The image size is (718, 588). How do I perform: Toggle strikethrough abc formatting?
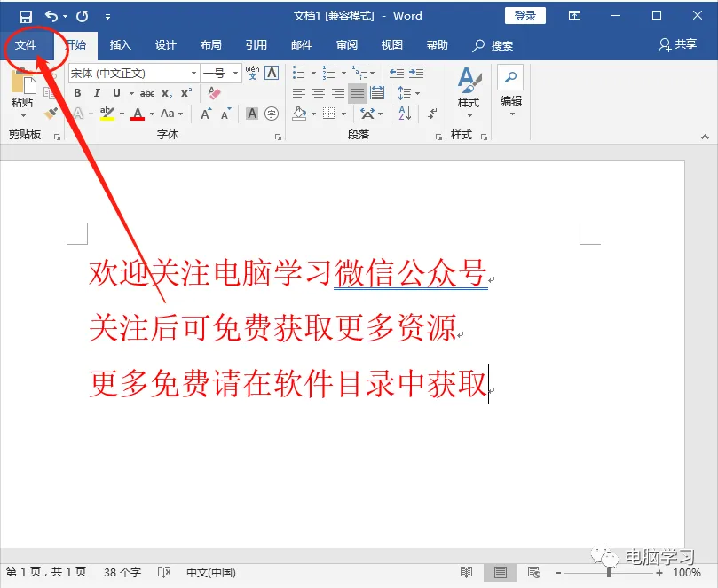click(147, 93)
